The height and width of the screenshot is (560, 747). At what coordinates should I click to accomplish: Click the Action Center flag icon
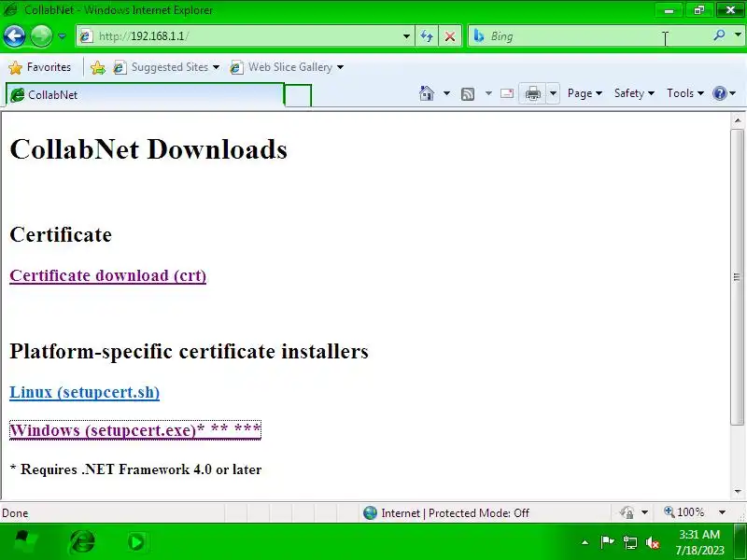coord(608,542)
